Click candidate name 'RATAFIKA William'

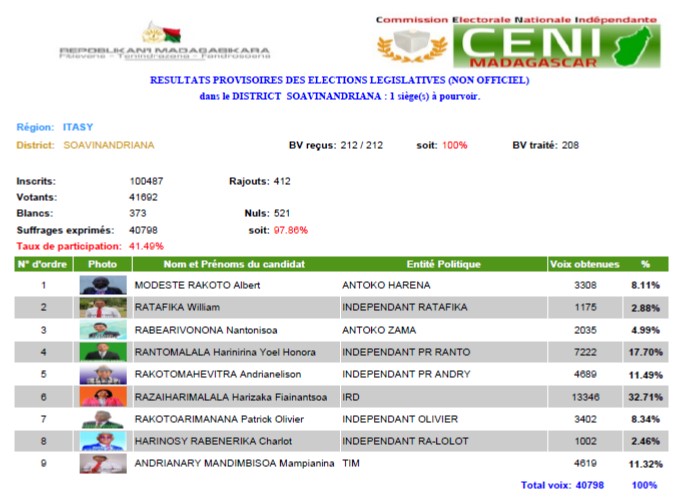pyautogui.click(x=177, y=308)
